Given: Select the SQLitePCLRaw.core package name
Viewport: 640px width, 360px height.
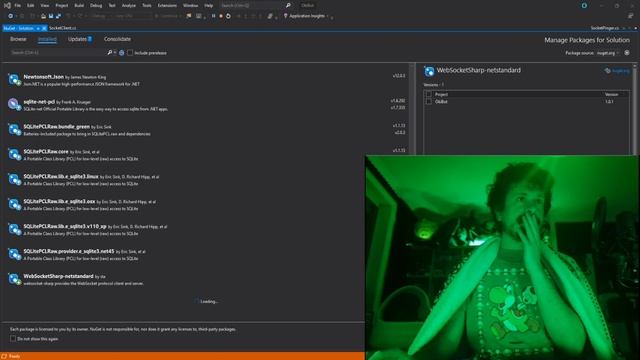Looking at the screenshot, I should pos(46,151).
